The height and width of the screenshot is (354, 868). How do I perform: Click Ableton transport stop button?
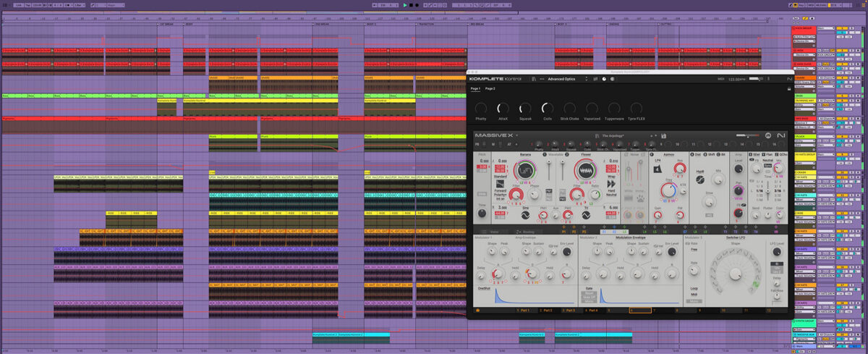411,5
